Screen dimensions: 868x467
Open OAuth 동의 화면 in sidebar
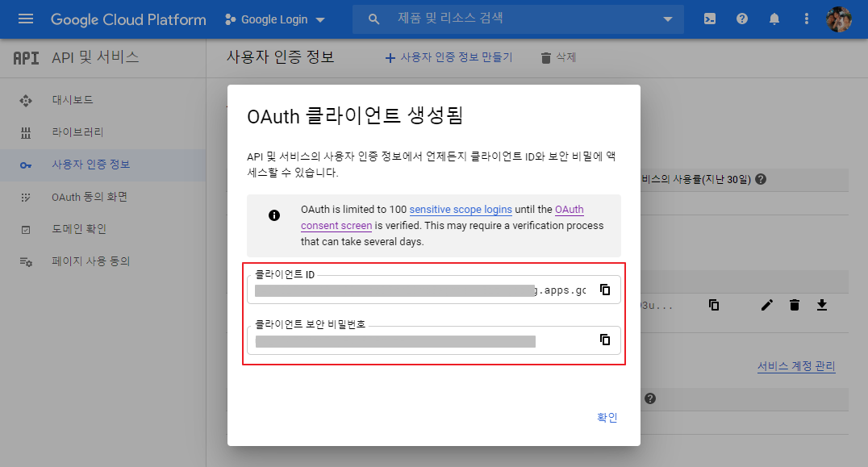click(x=90, y=197)
